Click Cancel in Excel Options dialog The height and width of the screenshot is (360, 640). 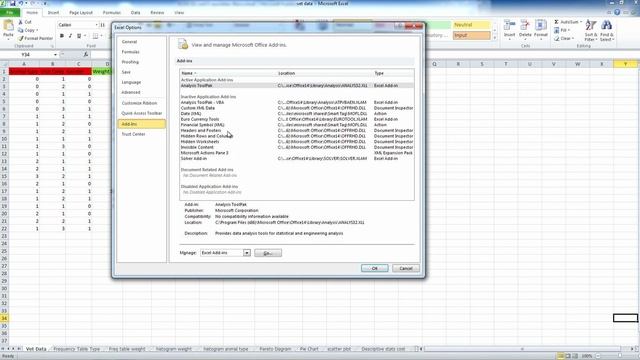pos(406,268)
